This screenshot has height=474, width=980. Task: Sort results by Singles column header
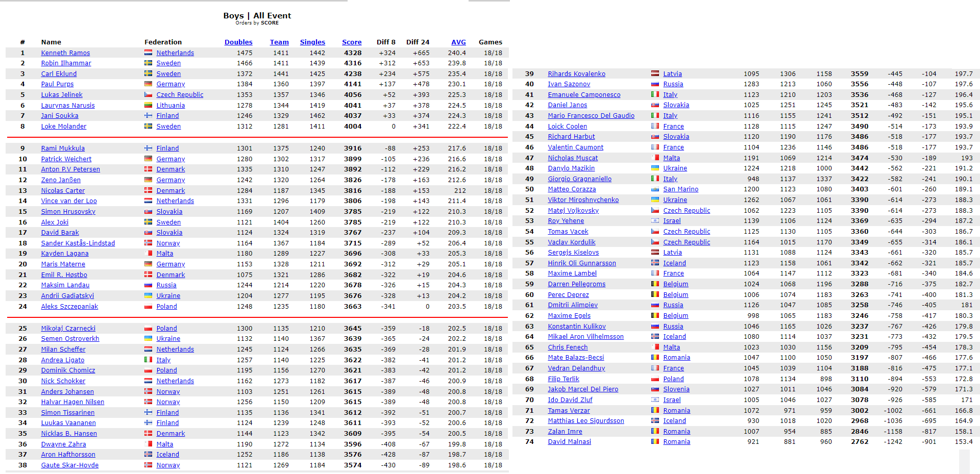pos(312,42)
